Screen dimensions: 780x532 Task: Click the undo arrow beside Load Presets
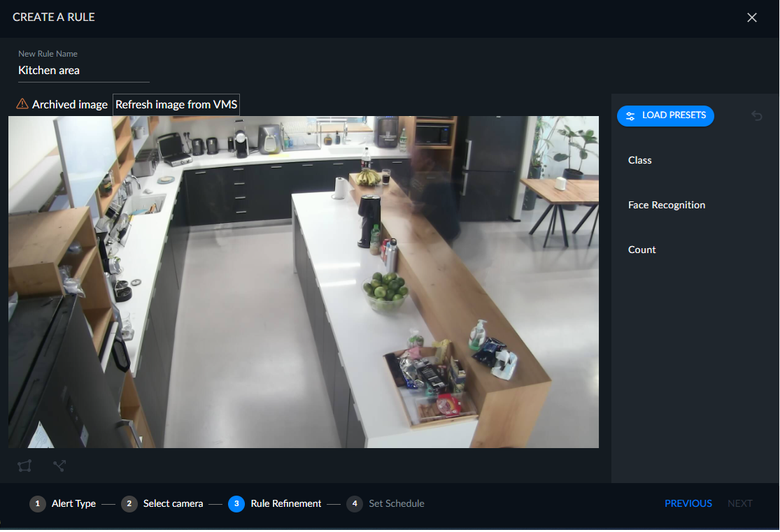[757, 116]
